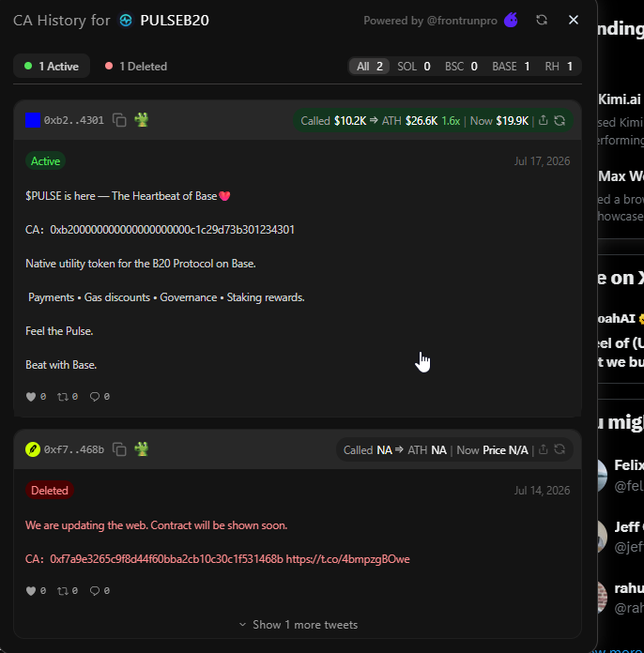Select the BASE 1 chain filter
The width and height of the screenshot is (644, 653).
(511, 67)
